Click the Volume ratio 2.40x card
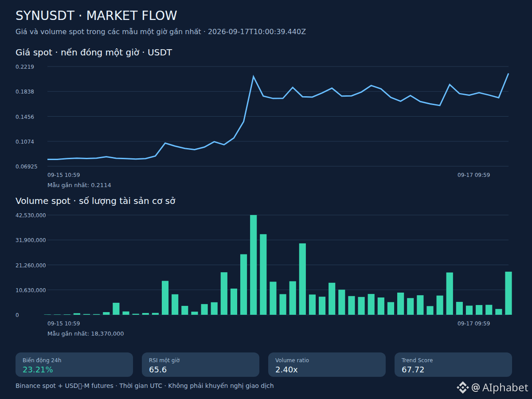The width and height of the screenshot is (532, 399). 327,365
